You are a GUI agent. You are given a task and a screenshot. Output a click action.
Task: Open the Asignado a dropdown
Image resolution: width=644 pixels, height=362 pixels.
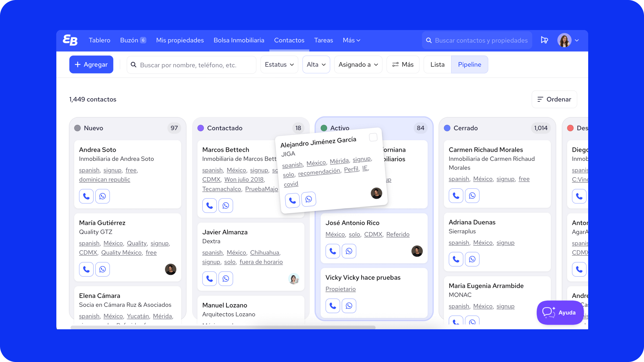[x=358, y=65]
